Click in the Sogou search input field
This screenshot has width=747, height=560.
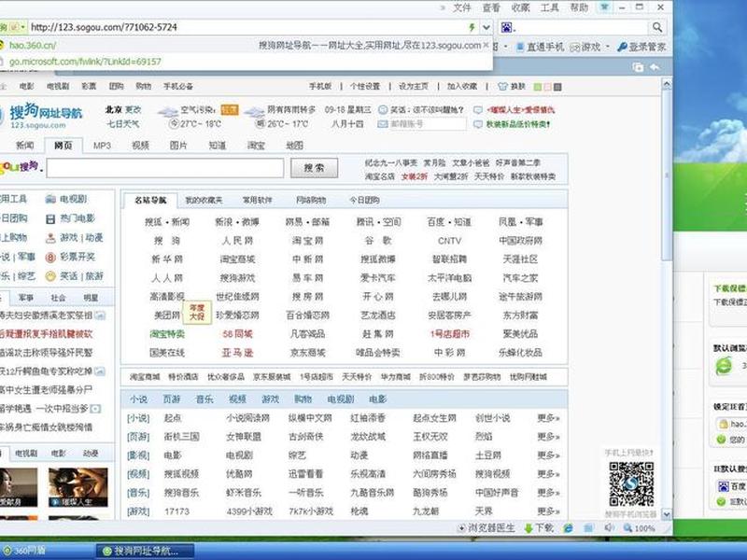click(165, 168)
